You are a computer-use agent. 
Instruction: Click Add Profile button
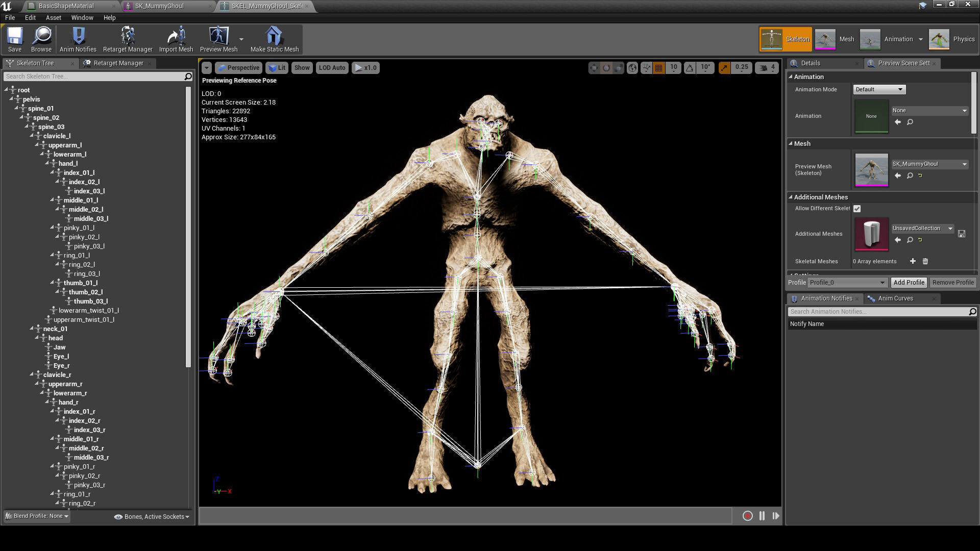pos(909,283)
